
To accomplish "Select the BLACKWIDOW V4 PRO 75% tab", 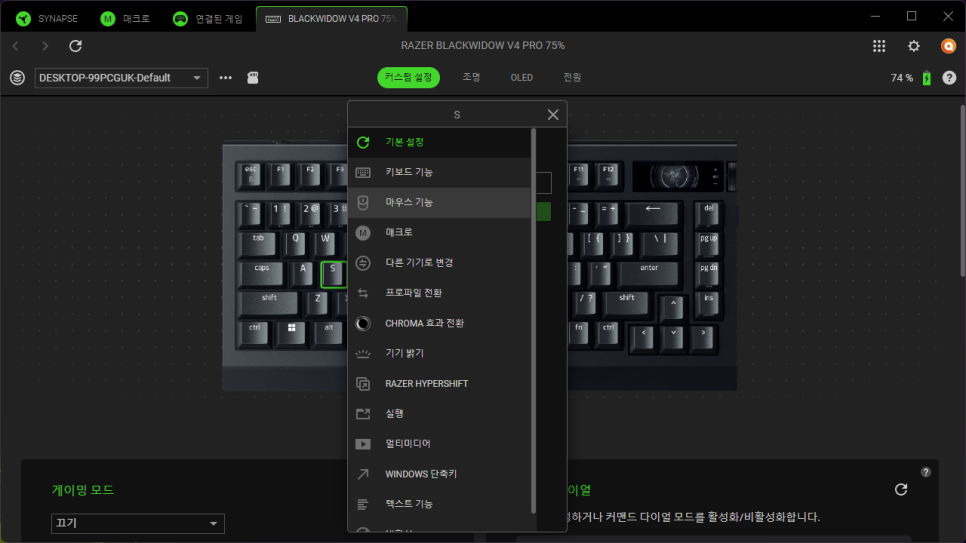I will click(331, 18).
